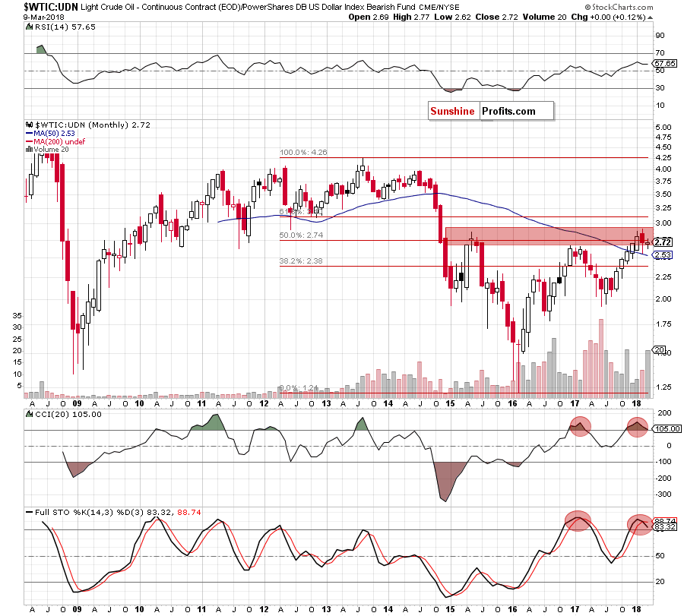Click the 105.00 CCI value tag
This screenshot has width=684, height=616.
(667, 429)
